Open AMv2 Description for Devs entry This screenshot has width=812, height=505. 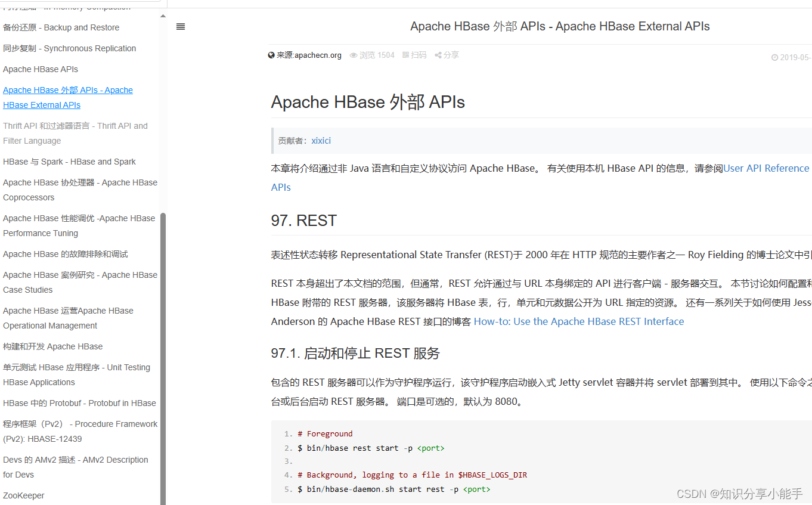75,467
